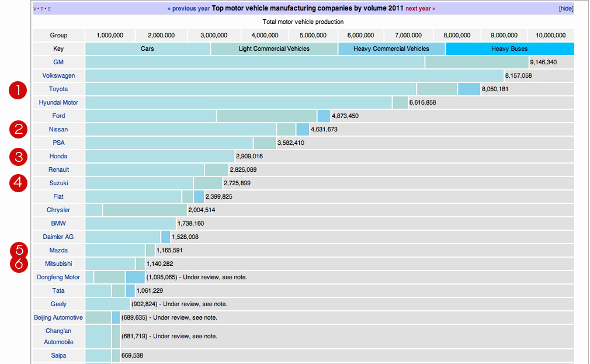Open the Geely link

58,304
